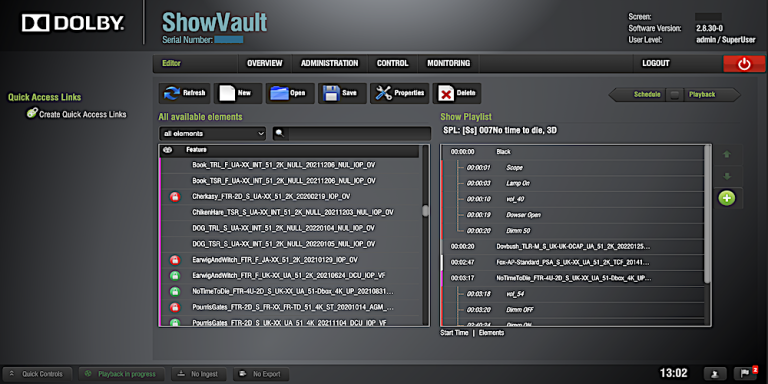This screenshot has height=384, width=768.
Task: Click the 3D glasses column header icon
Action: (167, 150)
